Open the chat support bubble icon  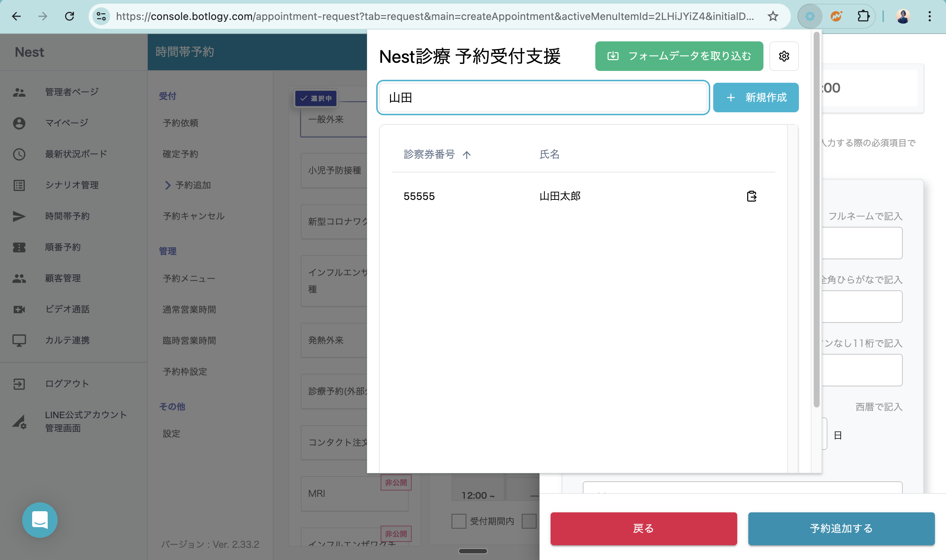coord(40,520)
